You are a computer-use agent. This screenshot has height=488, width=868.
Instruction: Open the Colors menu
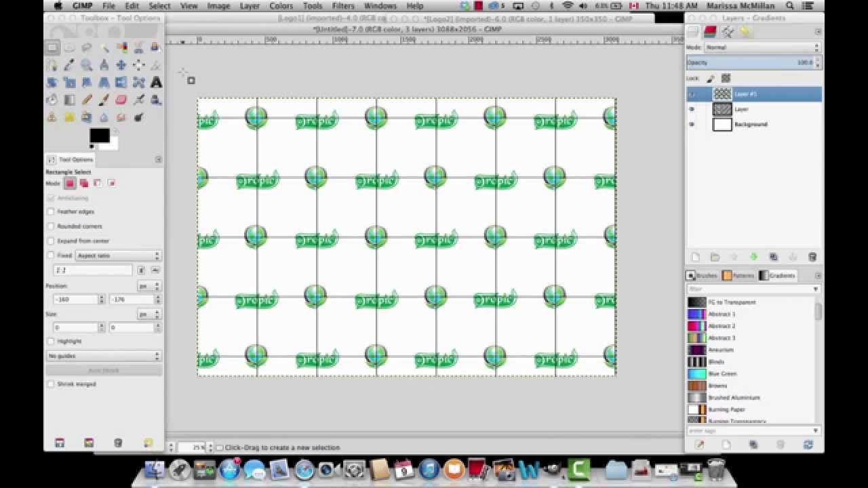click(x=281, y=6)
